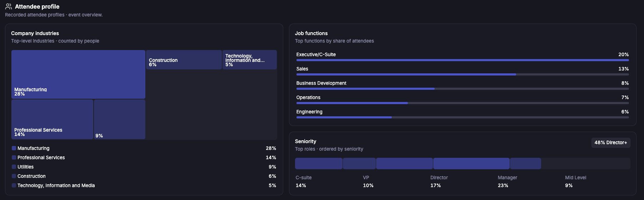The width and height of the screenshot is (644, 200).
Task: Click the Company industries heading
Action: point(35,33)
